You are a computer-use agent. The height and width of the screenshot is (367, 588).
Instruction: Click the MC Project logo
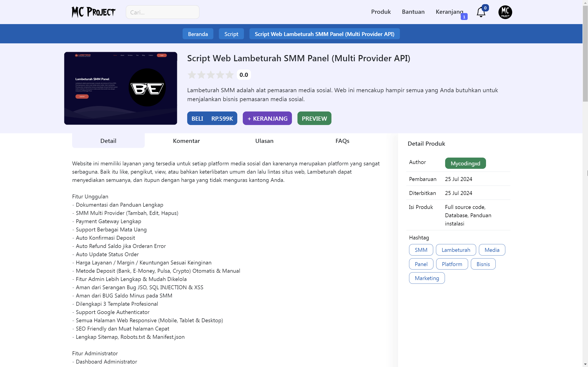click(x=93, y=12)
